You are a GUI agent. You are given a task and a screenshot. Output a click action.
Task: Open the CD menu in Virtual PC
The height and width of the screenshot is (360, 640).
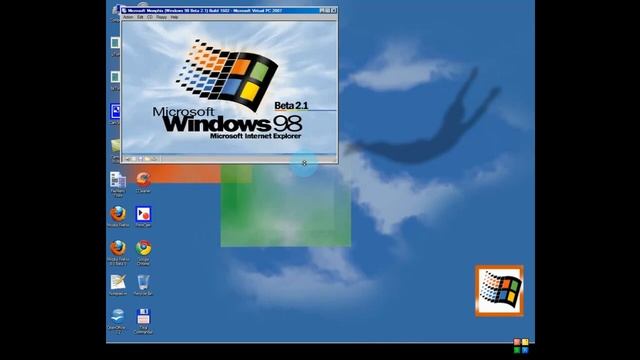point(150,17)
